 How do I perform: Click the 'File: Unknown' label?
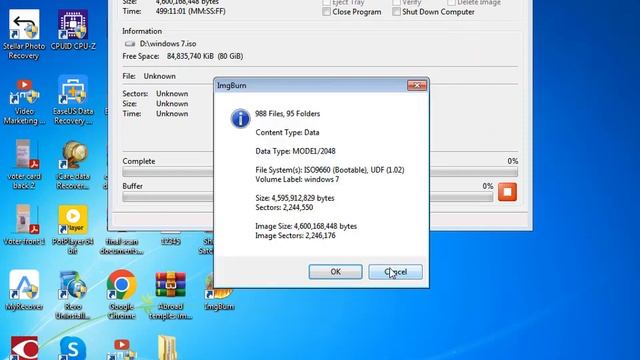click(x=149, y=76)
